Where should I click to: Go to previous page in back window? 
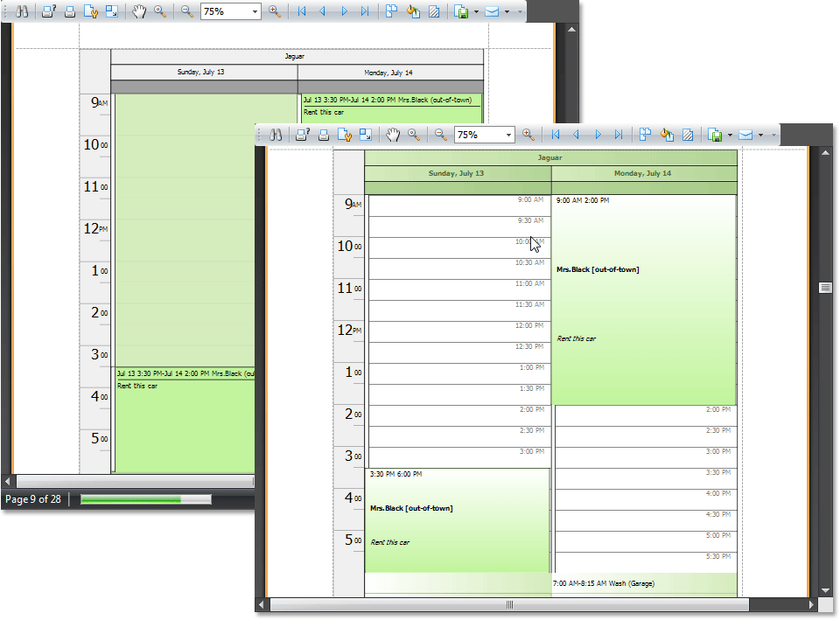point(323,11)
